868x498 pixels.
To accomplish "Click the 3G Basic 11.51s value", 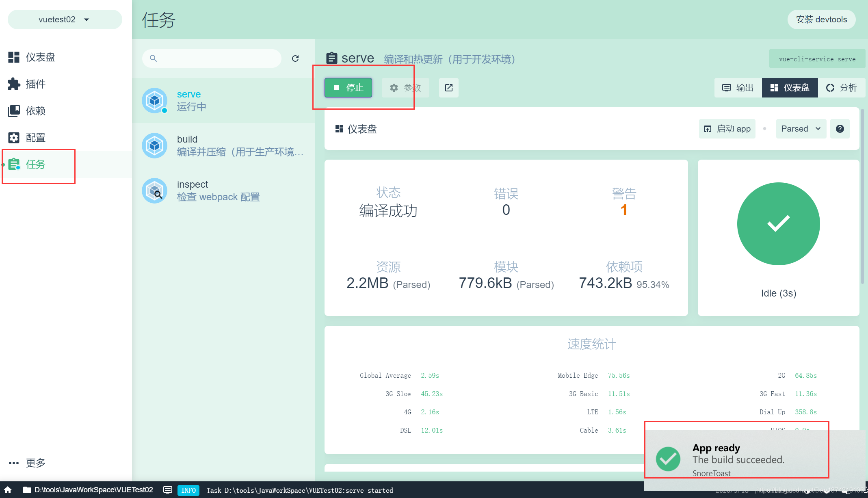I will click(x=619, y=394).
